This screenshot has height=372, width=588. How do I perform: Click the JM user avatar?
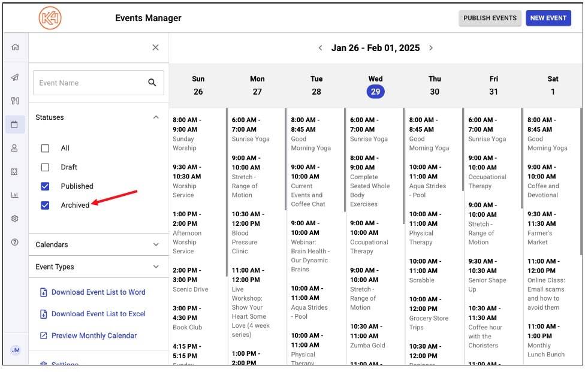(16, 350)
